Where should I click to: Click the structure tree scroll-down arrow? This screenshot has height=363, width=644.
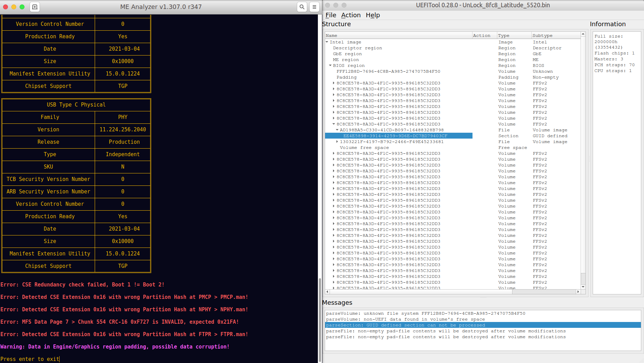pos(583,287)
